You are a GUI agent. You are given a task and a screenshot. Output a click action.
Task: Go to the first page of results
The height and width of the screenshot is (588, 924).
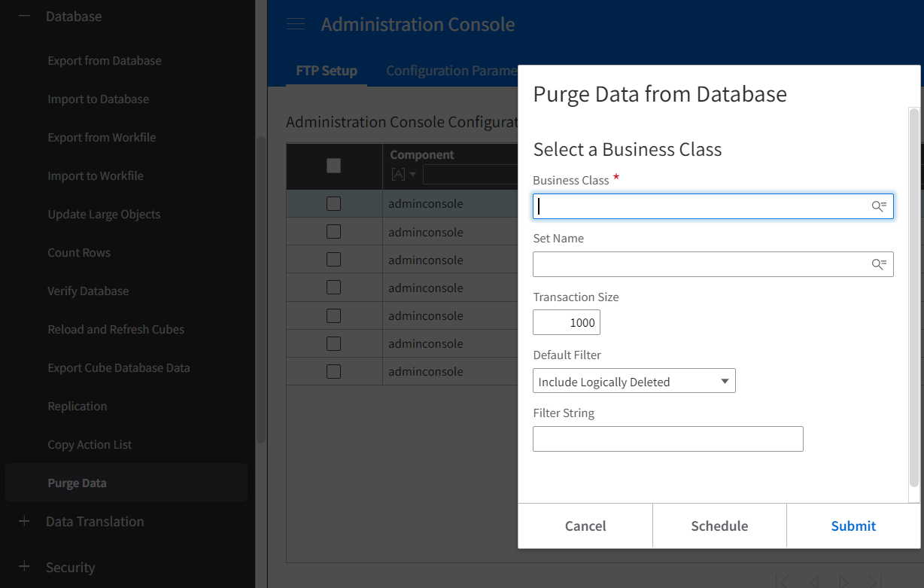coord(783,581)
